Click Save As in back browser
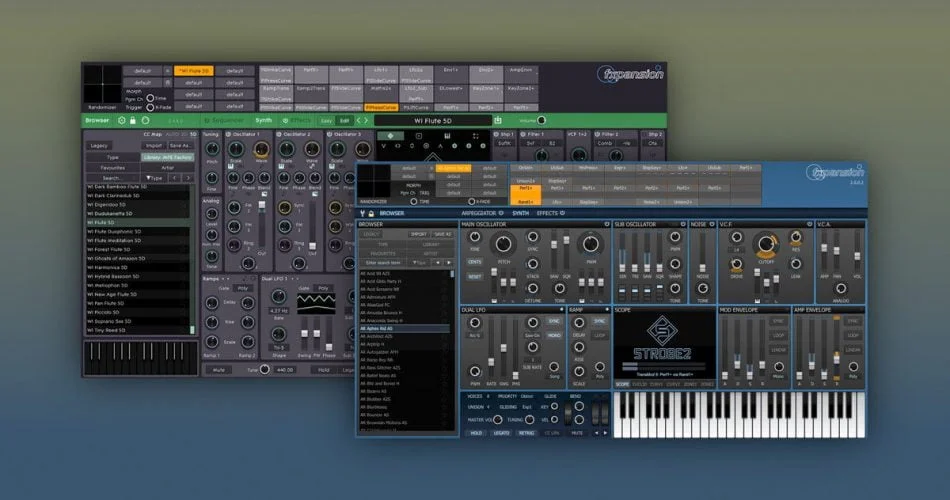950x500 pixels. (x=180, y=145)
